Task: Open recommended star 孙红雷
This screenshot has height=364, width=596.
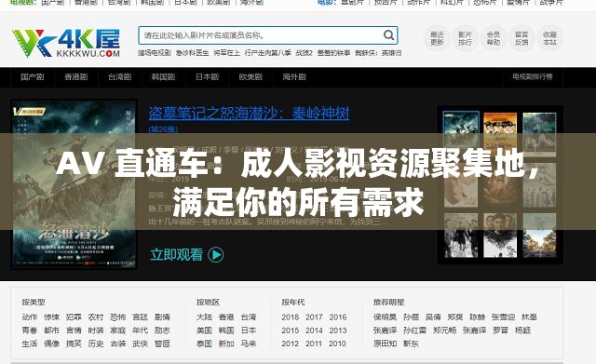Action: [414, 330]
